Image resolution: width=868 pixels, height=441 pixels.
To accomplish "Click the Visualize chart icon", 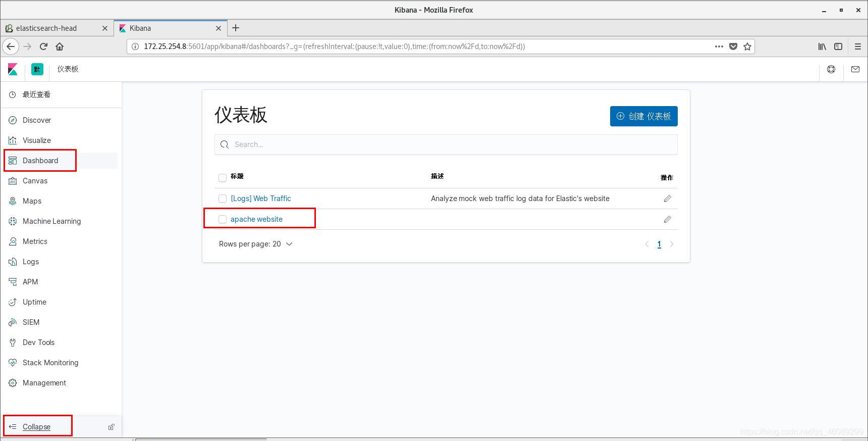I will pos(13,140).
